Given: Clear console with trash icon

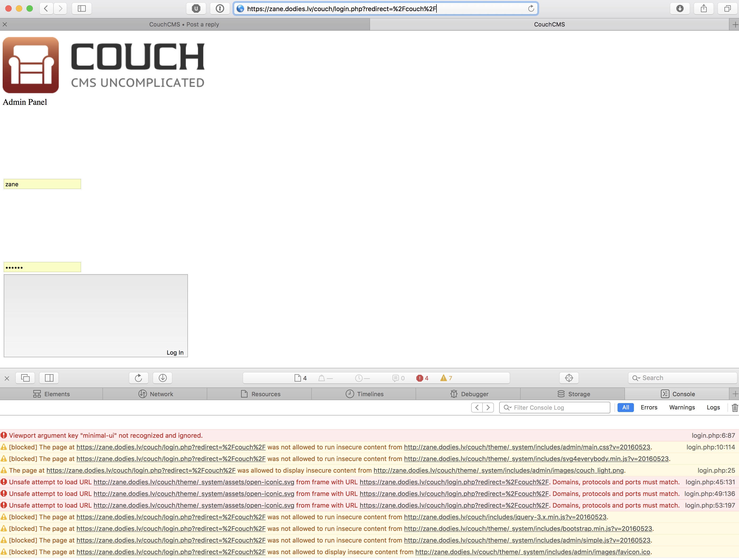Looking at the screenshot, I should click(734, 408).
